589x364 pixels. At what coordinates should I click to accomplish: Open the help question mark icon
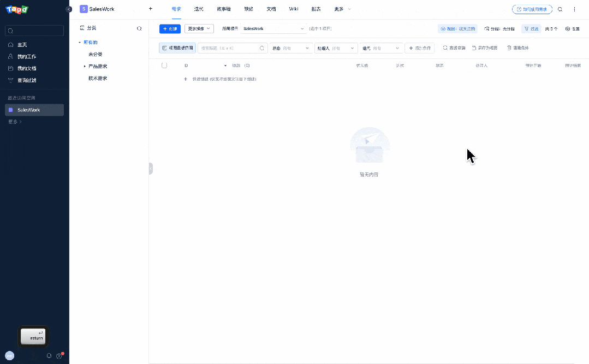click(x=60, y=356)
